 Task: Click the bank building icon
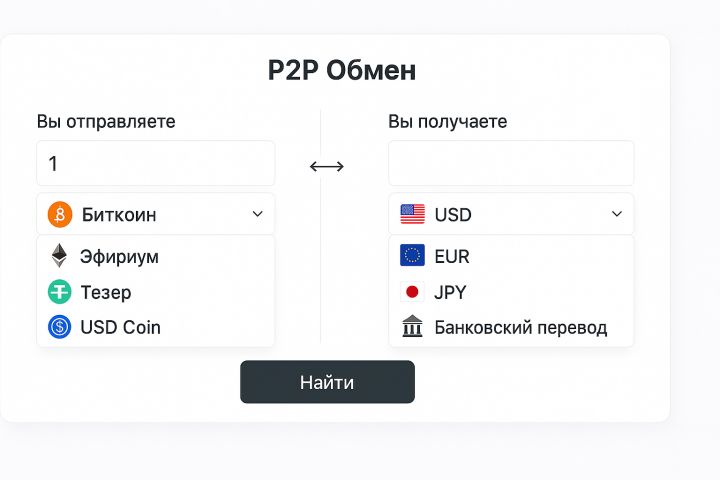[412, 327]
